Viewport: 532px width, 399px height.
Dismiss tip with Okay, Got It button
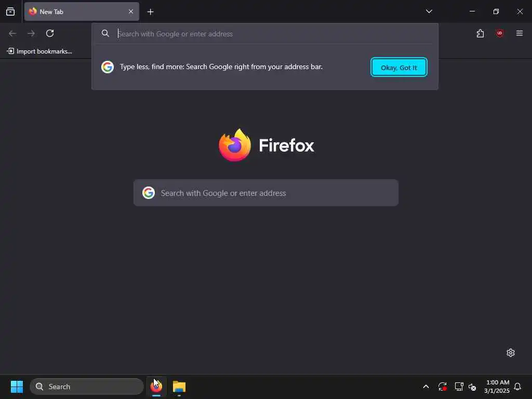tap(398, 67)
